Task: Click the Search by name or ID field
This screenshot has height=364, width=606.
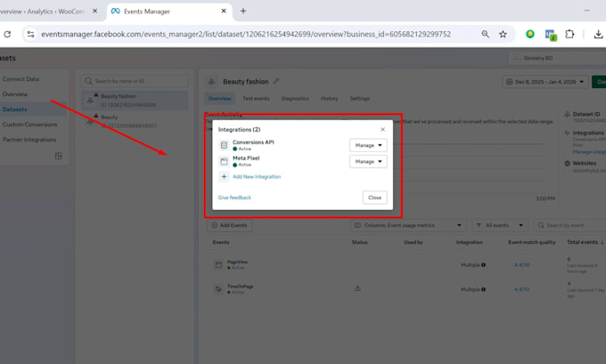Action: coord(135,81)
